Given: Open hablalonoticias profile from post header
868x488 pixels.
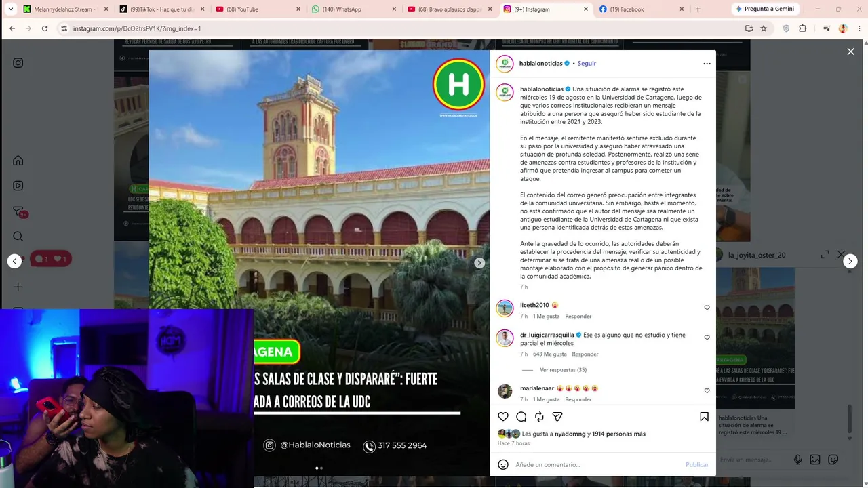Looking at the screenshot, I should tap(540, 64).
